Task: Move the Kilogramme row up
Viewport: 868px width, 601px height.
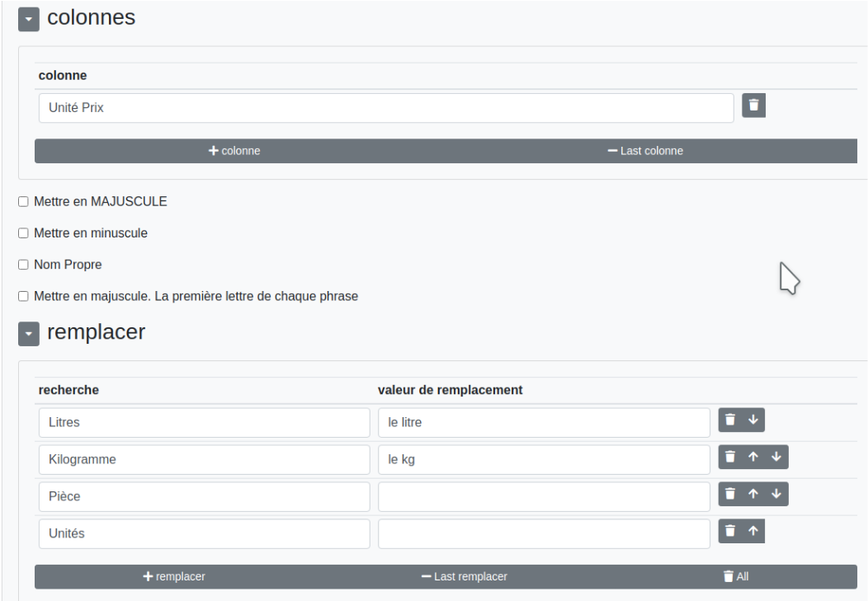Action: click(753, 457)
